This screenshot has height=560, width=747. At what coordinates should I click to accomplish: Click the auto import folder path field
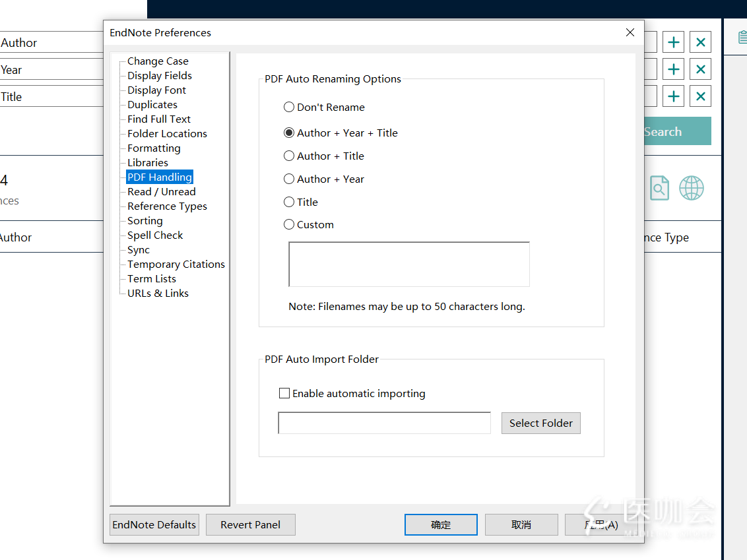(385, 423)
